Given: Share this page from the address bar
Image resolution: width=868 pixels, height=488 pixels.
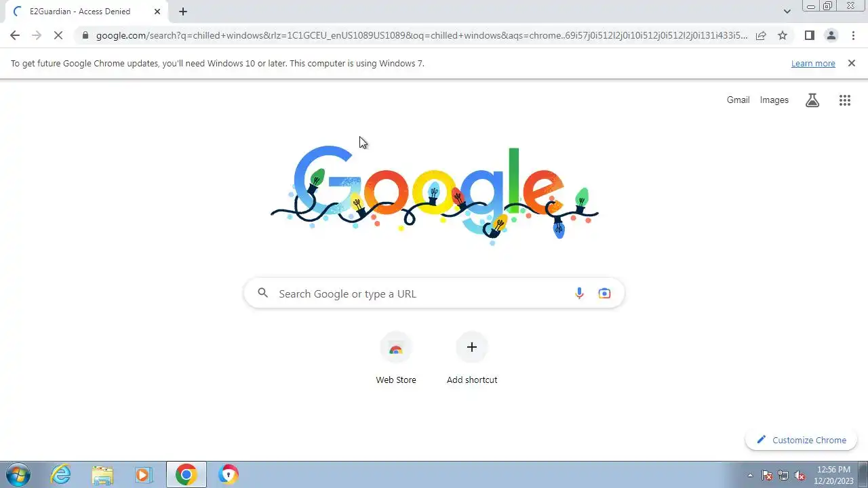Looking at the screenshot, I should [x=761, y=35].
